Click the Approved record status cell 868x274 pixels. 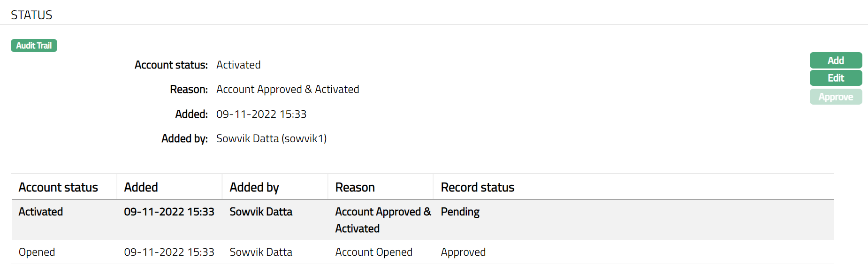click(x=463, y=252)
